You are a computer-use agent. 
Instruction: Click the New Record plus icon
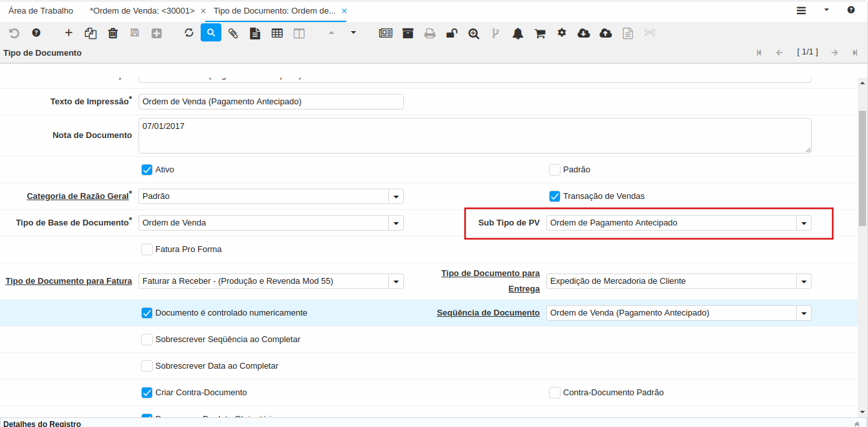click(x=69, y=33)
